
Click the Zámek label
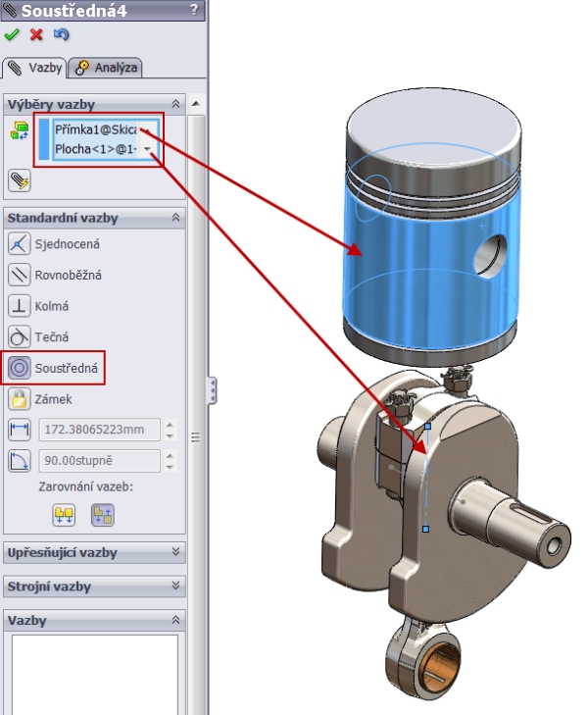click(53, 399)
